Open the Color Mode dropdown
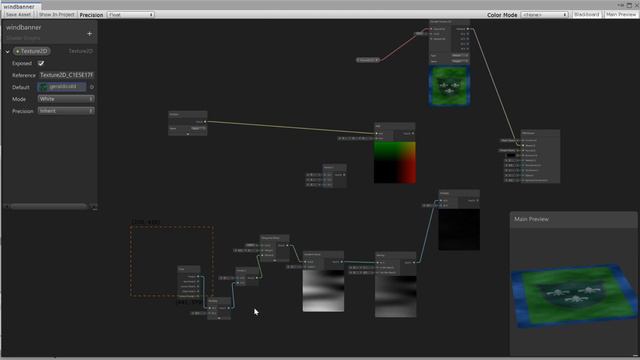The image size is (640, 360). pyautogui.click(x=544, y=15)
